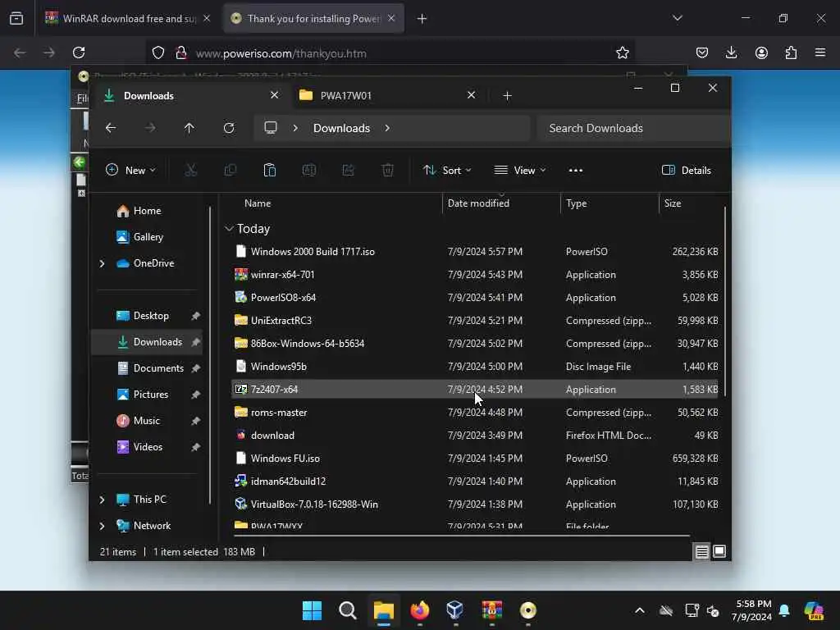The width and height of the screenshot is (840, 630).
Task: Open a new Firefox tab
Action: pyautogui.click(x=422, y=18)
